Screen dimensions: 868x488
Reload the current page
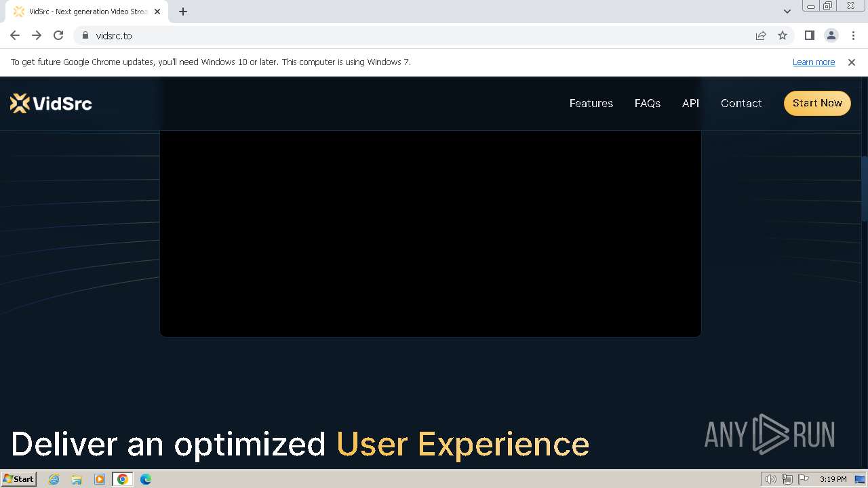58,35
